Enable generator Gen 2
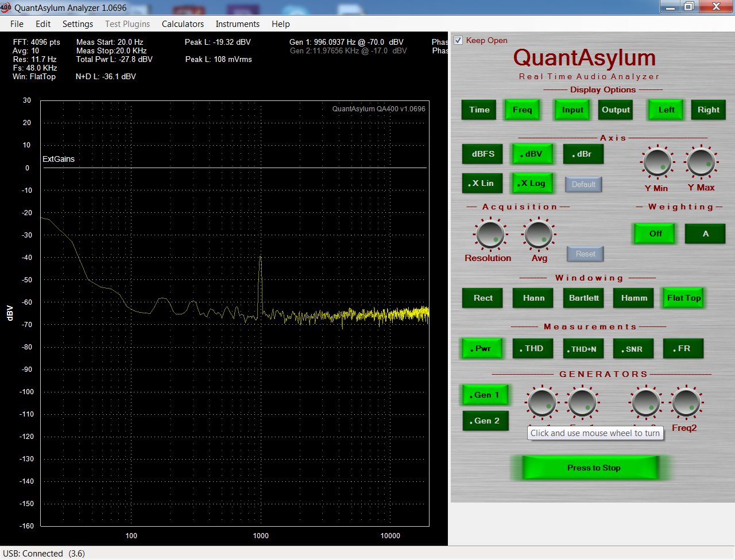735x560 pixels. [x=486, y=421]
